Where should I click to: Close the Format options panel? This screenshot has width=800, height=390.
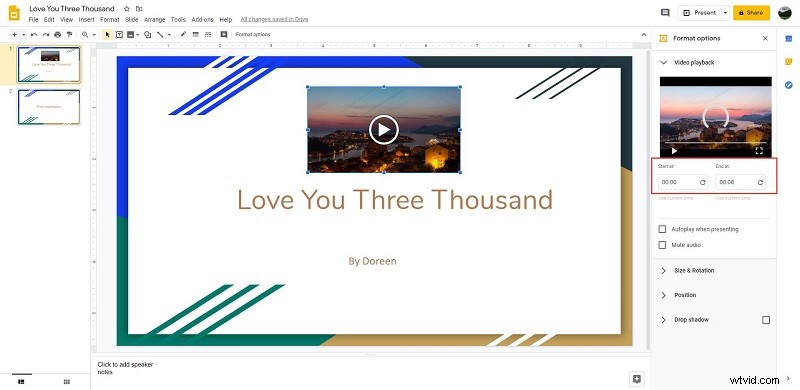coord(765,38)
